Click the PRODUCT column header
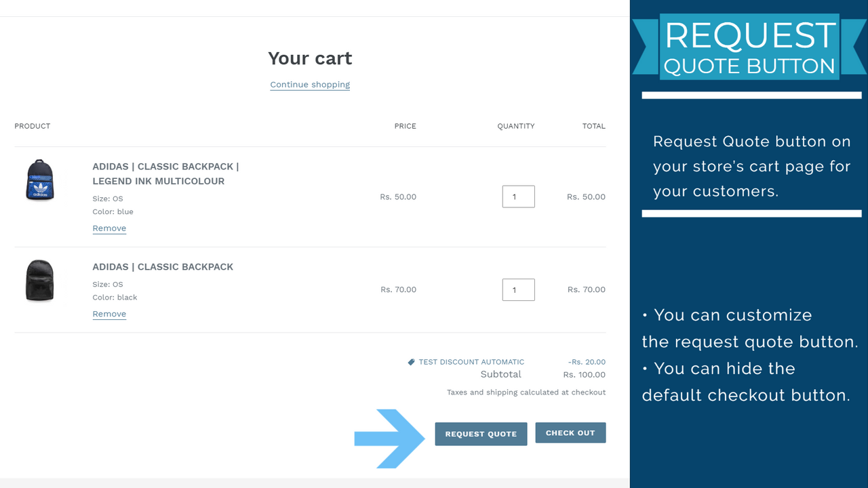The width and height of the screenshot is (868, 488). pos(32,126)
